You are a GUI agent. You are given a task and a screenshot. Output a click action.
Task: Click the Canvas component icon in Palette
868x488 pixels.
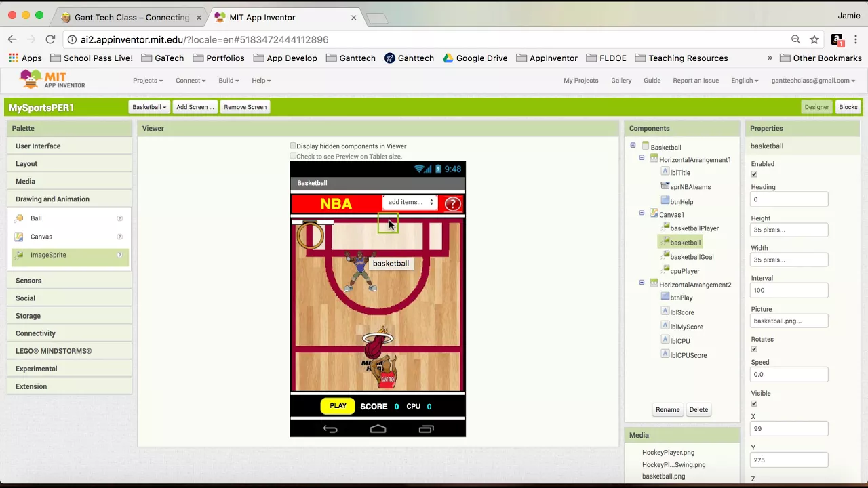click(x=19, y=237)
